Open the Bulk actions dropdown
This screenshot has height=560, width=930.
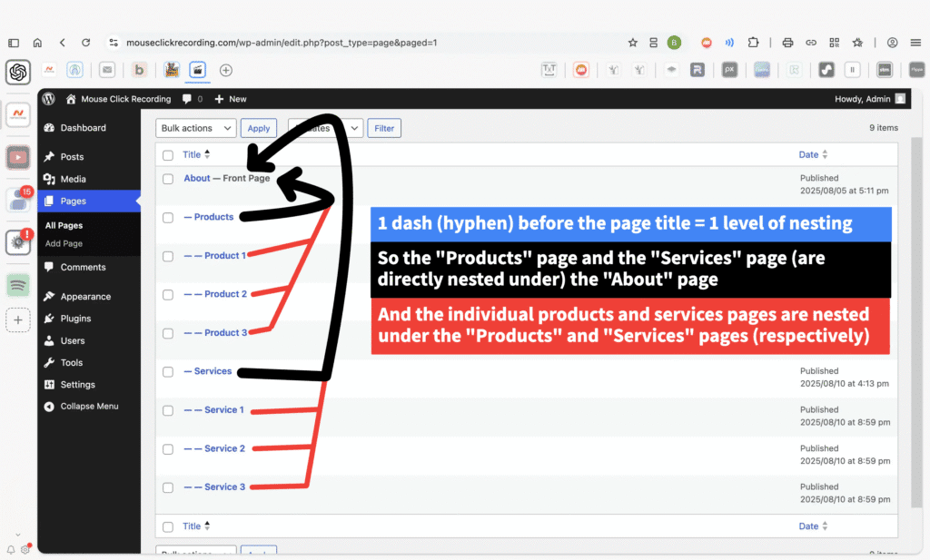195,128
